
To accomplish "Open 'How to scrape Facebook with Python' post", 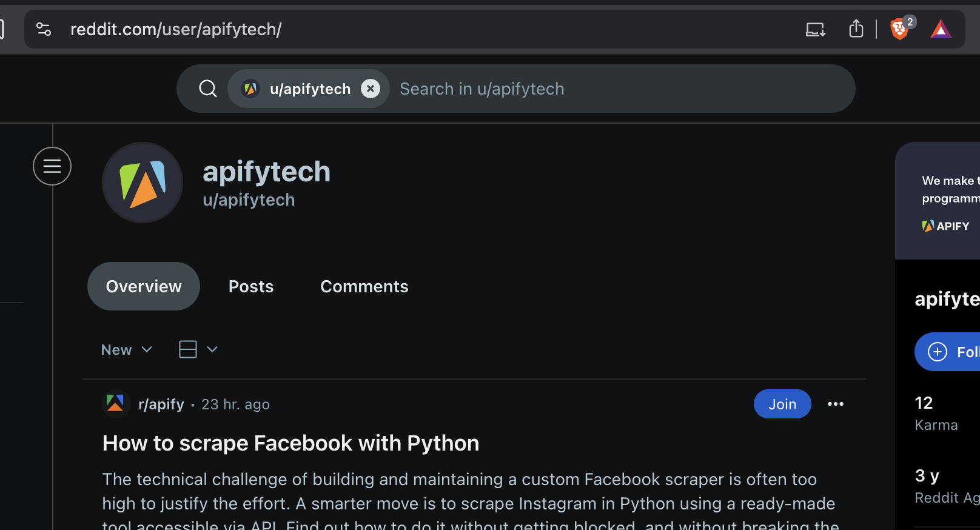I will coord(290,443).
